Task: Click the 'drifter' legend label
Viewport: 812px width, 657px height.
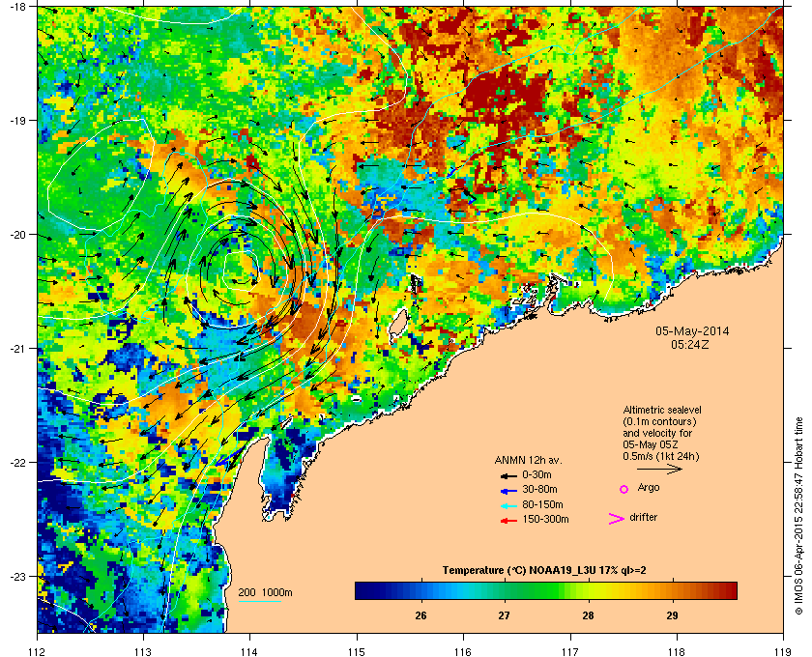Action: click(643, 517)
